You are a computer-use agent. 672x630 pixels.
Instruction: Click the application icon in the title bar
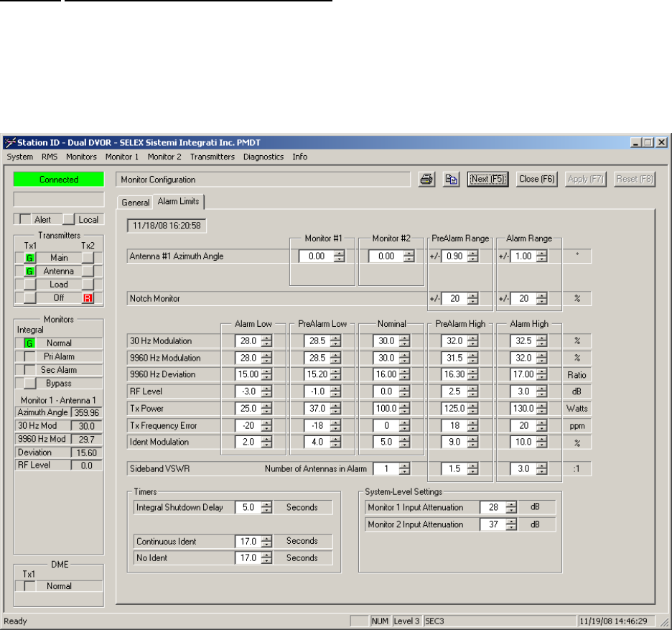coord(11,142)
